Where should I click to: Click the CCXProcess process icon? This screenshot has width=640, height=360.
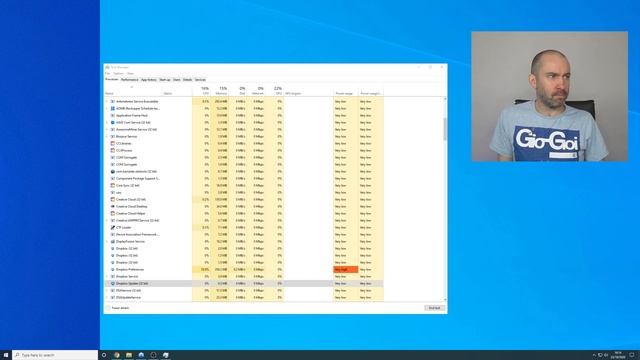tap(113, 150)
